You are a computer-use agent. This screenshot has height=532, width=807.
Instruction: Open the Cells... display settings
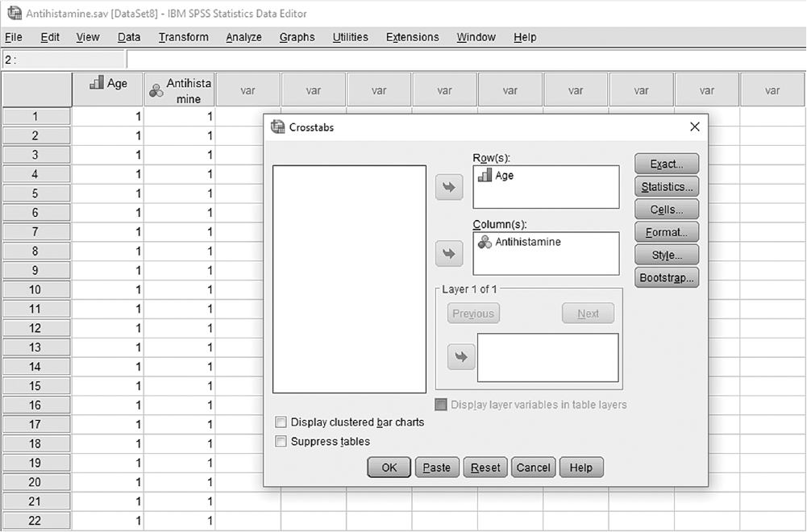(x=667, y=210)
